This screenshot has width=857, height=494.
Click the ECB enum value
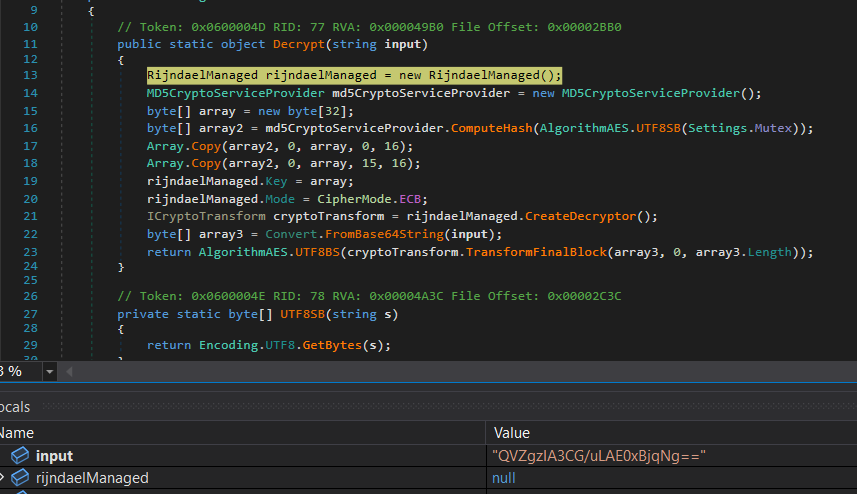pyautogui.click(x=410, y=199)
